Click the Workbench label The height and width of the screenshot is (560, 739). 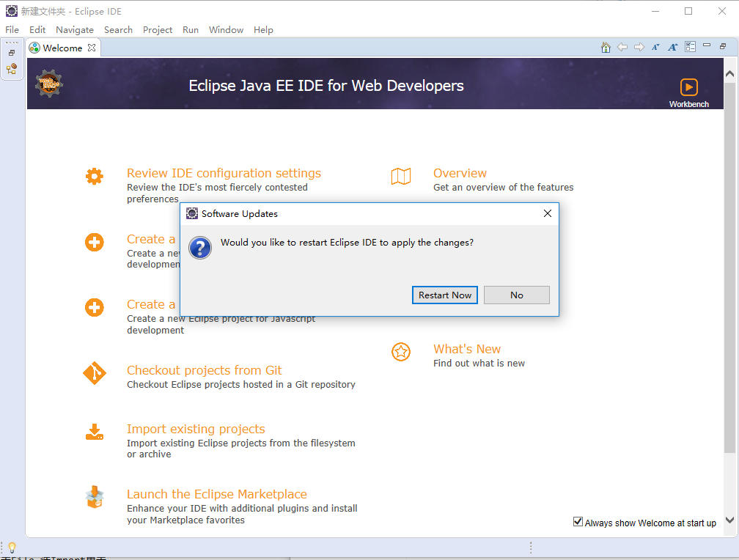pos(688,104)
